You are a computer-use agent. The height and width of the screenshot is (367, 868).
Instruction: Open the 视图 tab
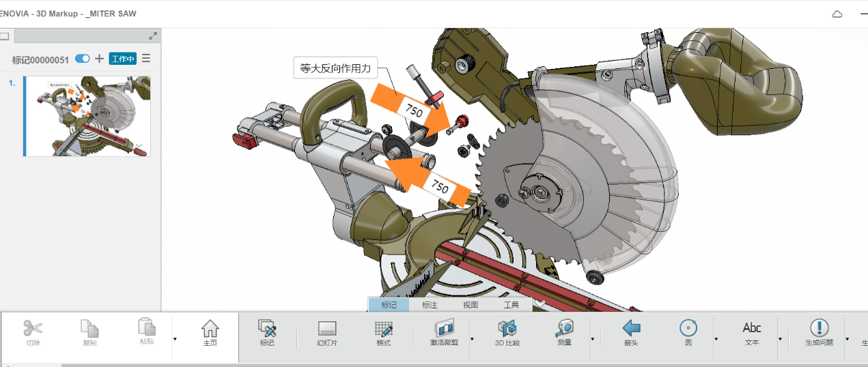[471, 305]
